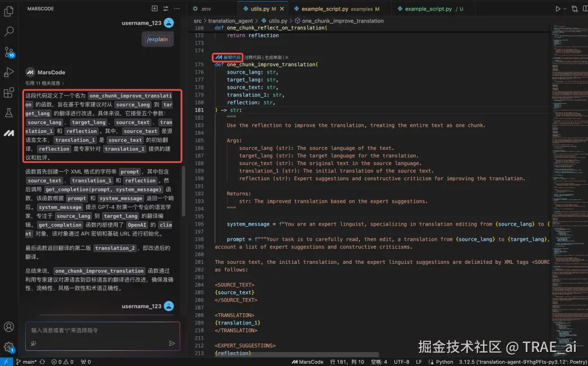588x366 pixels.
Task: Open changes compare icon in editor toolbar
Action: [575, 8]
